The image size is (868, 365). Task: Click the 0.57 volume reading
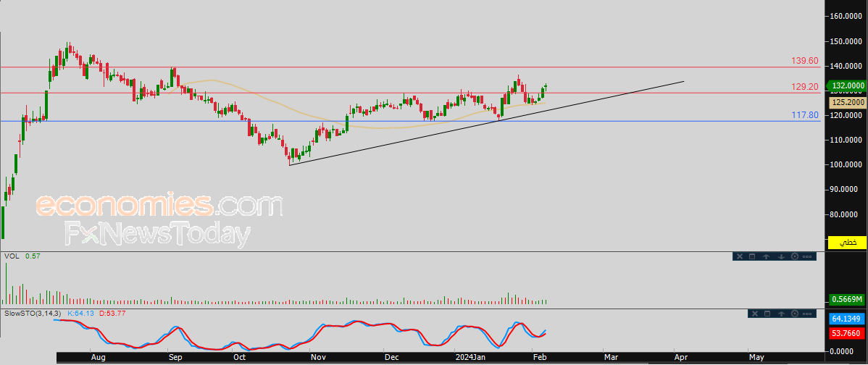[x=33, y=256]
